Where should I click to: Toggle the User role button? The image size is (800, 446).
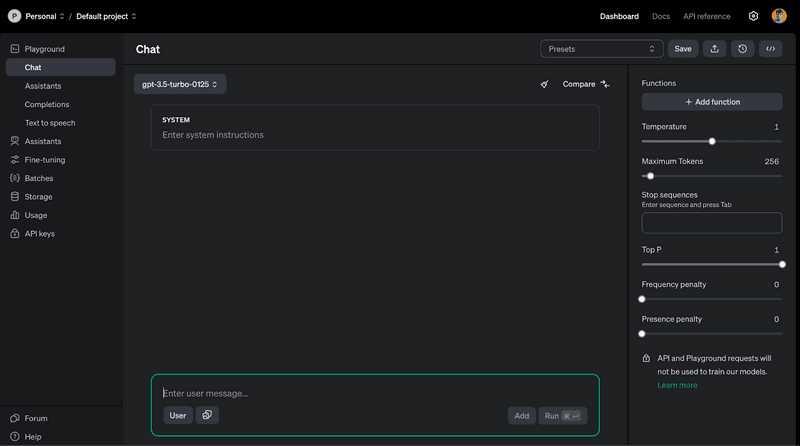pyautogui.click(x=178, y=415)
